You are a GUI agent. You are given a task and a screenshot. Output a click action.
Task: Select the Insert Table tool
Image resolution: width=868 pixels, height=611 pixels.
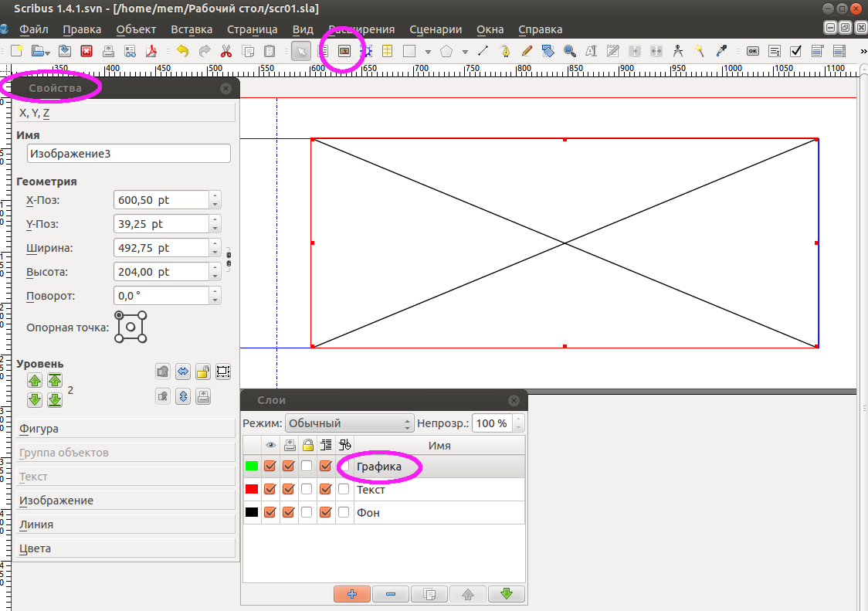pyautogui.click(x=388, y=52)
